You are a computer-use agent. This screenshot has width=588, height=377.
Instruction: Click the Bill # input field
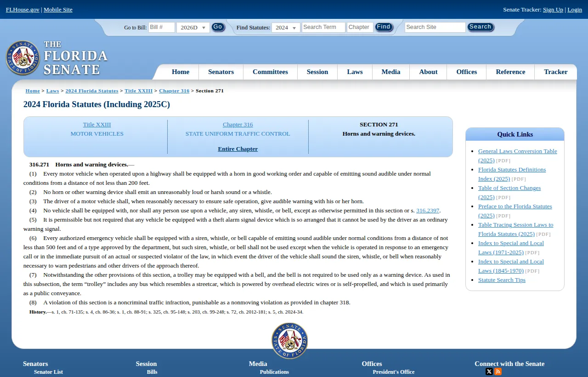161,27
